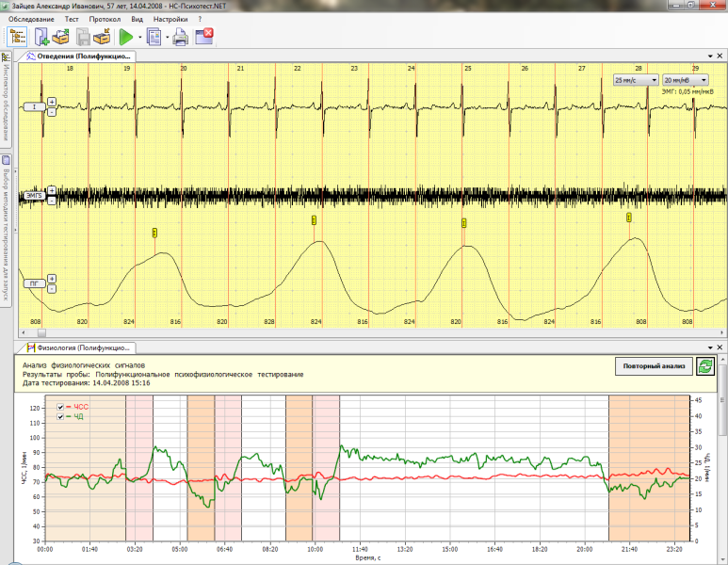Open the Обследование menu
728x565 pixels.
[x=30, y=19]
